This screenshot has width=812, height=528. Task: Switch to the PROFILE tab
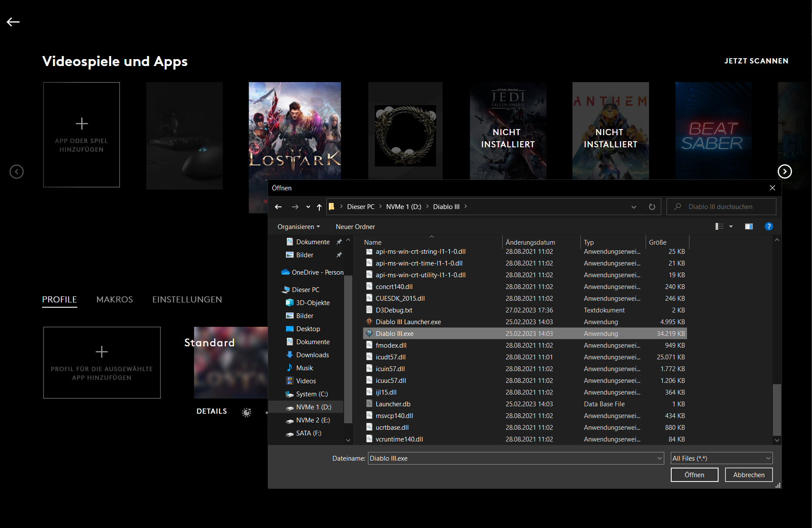[60, 299]
